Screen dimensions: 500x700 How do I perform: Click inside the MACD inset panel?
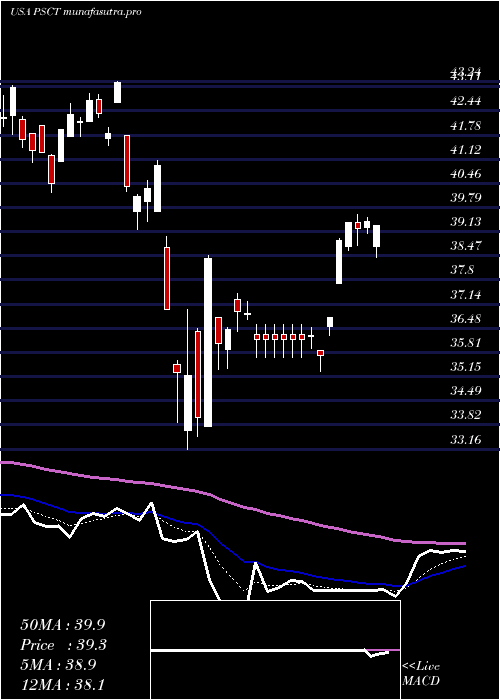(x=275, y=650)
